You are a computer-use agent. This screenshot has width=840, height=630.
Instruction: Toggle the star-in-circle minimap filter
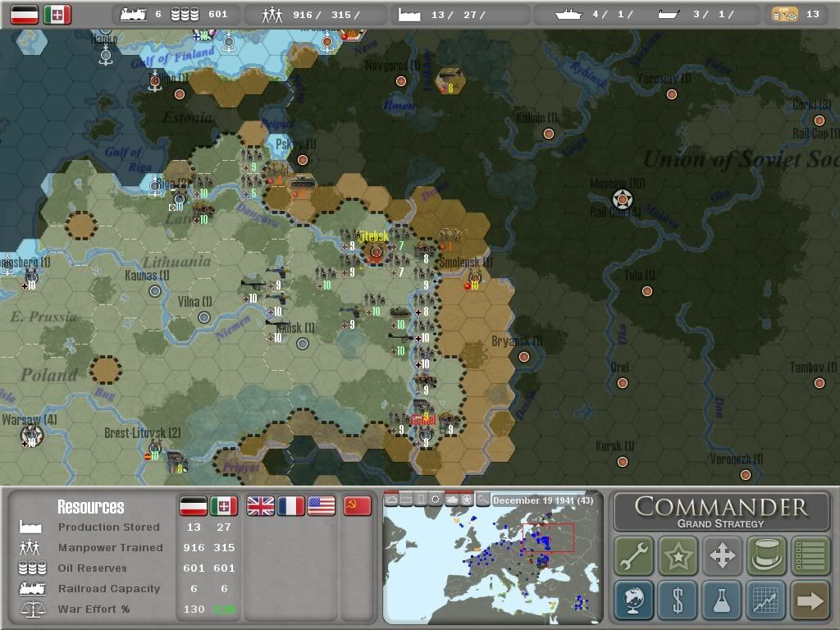467,500
